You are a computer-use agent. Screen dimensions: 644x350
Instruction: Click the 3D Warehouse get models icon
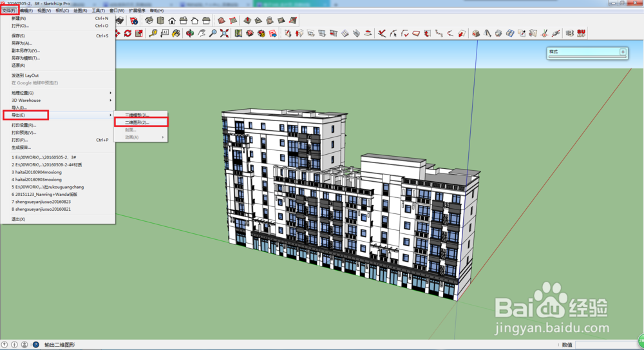coord(250,34)
